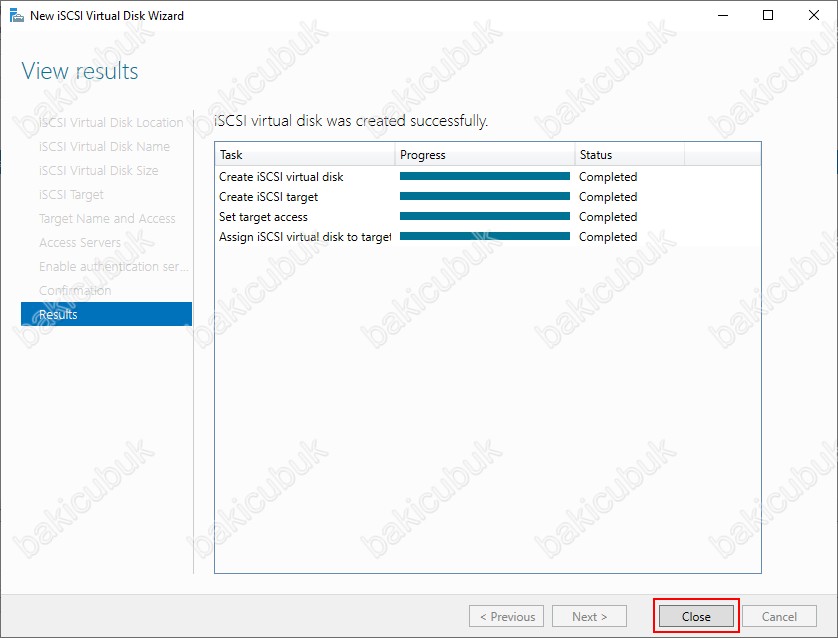This screenshot has height=638, width=838.
Task: Select the Confirmation step
Action: pyautogui.click(x=75, y=290)
